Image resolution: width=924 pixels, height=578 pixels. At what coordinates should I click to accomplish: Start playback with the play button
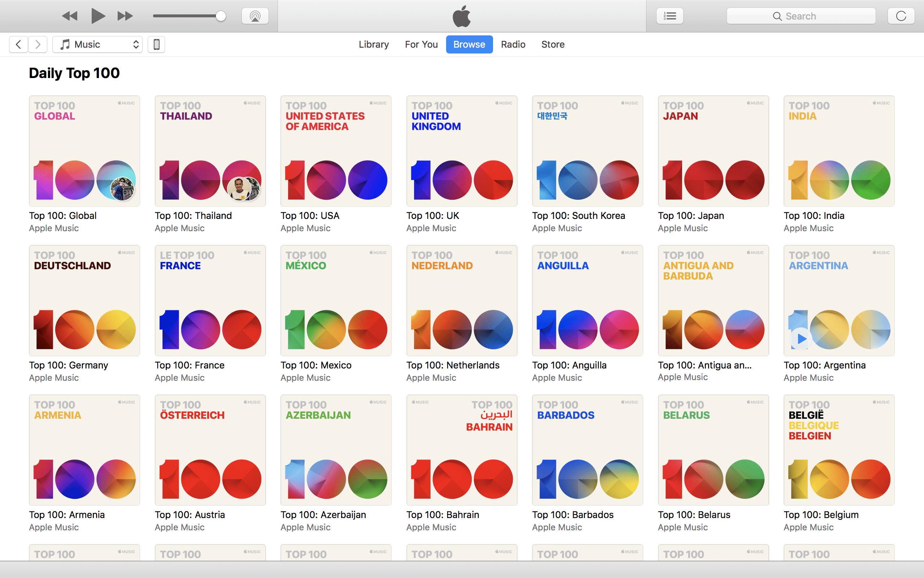click(x=98, y=16)
